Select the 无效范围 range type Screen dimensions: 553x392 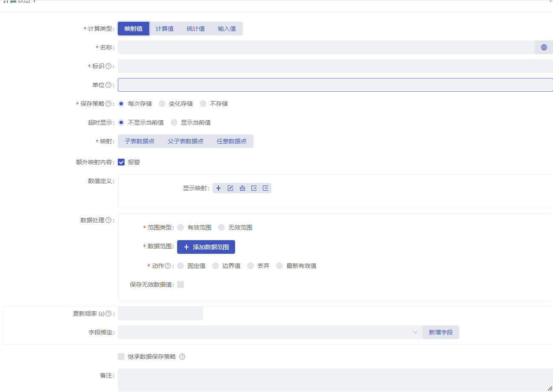point(221,227)
